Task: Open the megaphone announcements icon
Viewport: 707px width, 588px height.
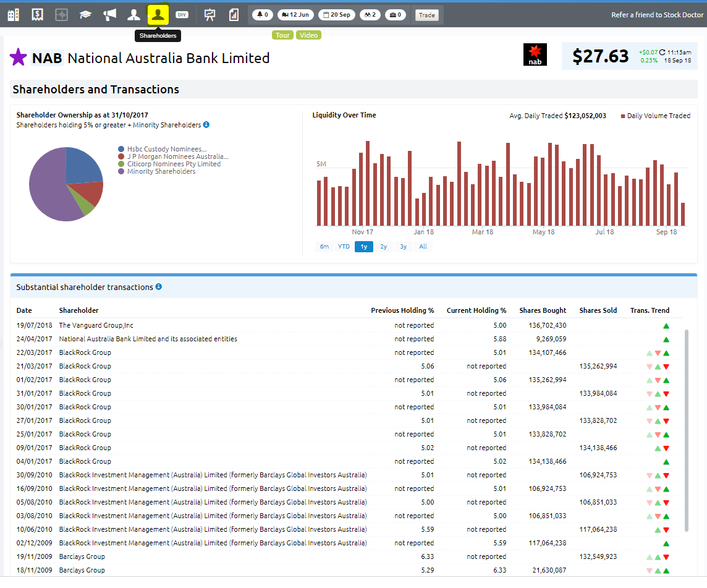Action: click(x=109, y=15)
